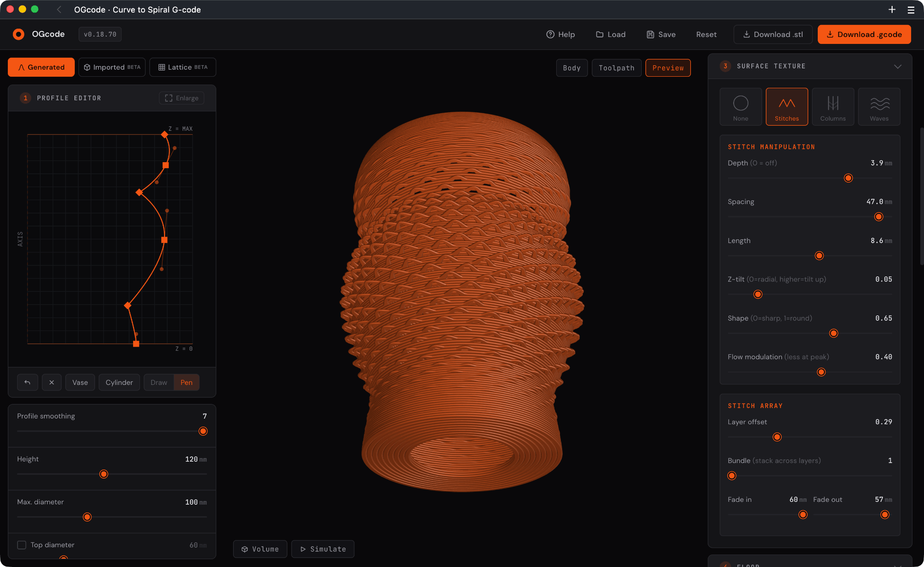Adjust the Fade out slider handle
Viewport: 924px width, 567px height.
pyautogui.click(x=885, y=515)
